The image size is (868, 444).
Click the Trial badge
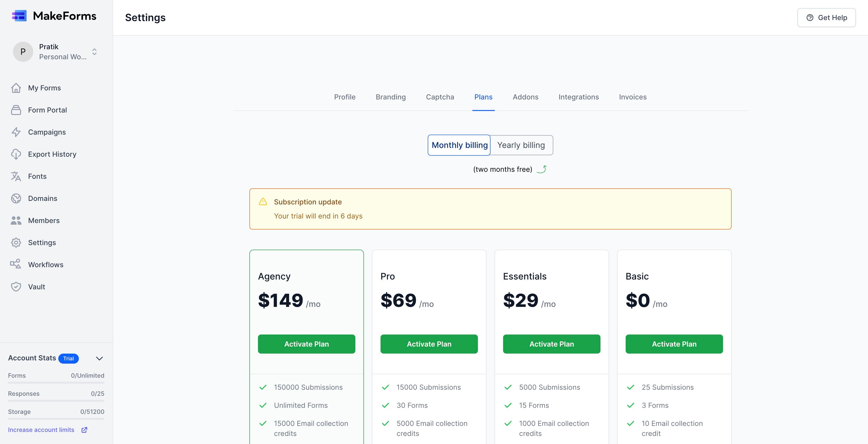coord(68,358)
